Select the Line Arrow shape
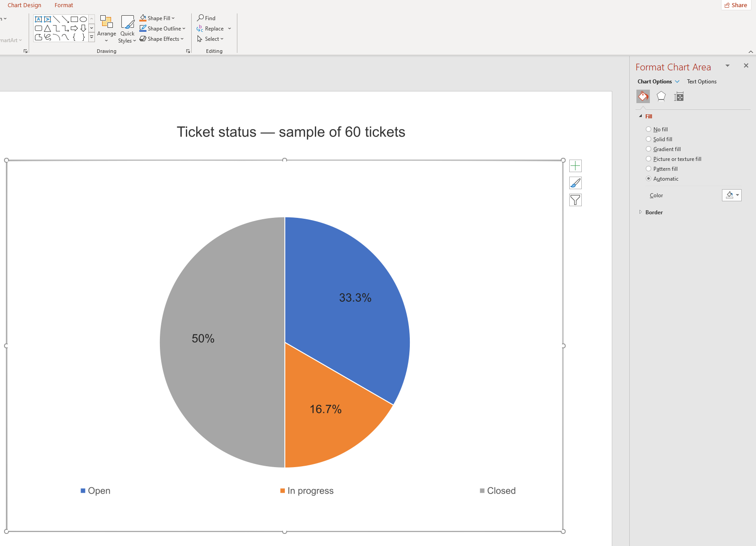The image size is (756, 546). [65, 19]
